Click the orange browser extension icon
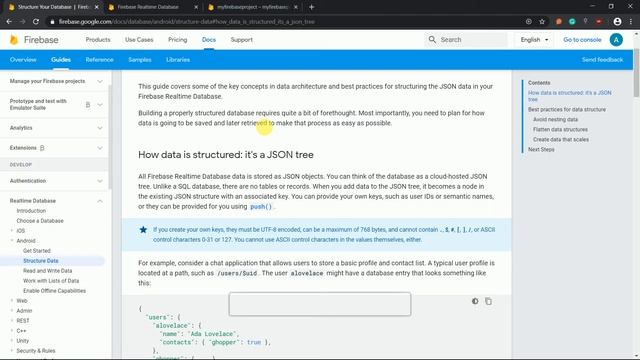Screen dimensions: 640x360 coord(559,22)
